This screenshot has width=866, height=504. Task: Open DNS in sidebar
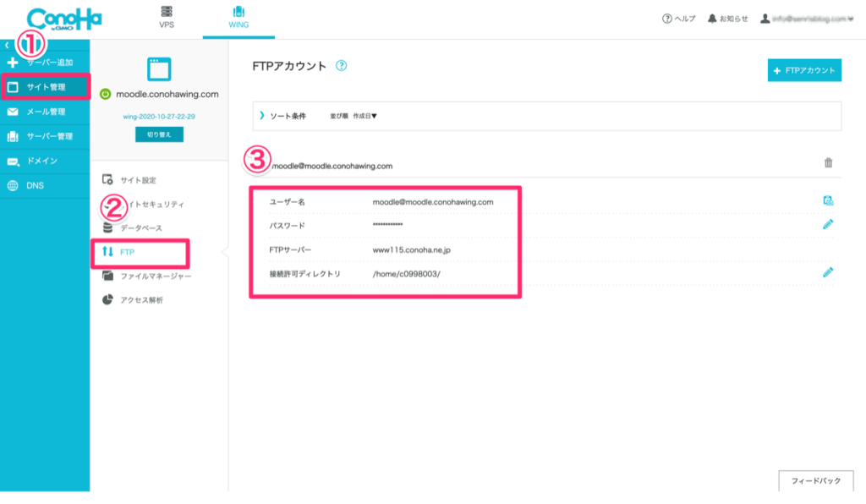45,185
